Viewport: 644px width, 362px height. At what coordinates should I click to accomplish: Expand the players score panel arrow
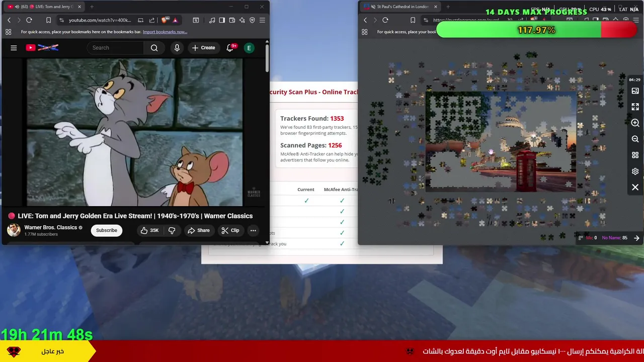point(636,238)
